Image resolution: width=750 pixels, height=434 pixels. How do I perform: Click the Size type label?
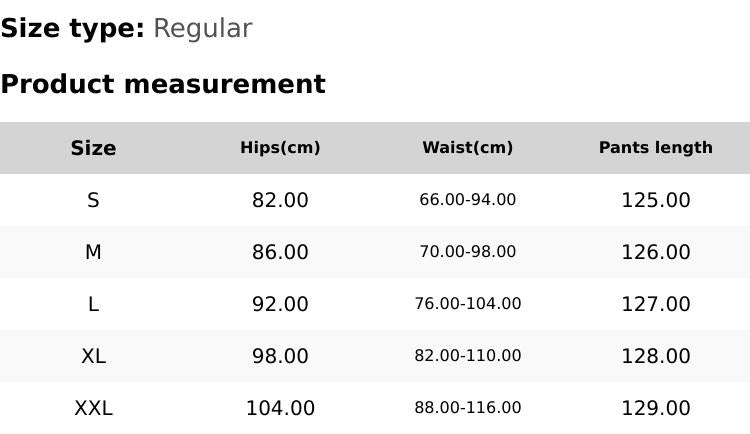tap(72, 28)
